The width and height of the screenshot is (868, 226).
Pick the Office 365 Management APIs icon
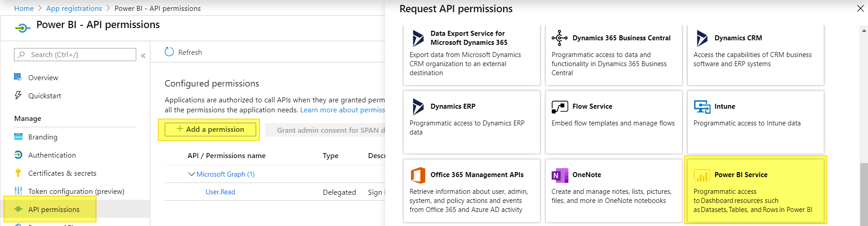coord(418,175)
